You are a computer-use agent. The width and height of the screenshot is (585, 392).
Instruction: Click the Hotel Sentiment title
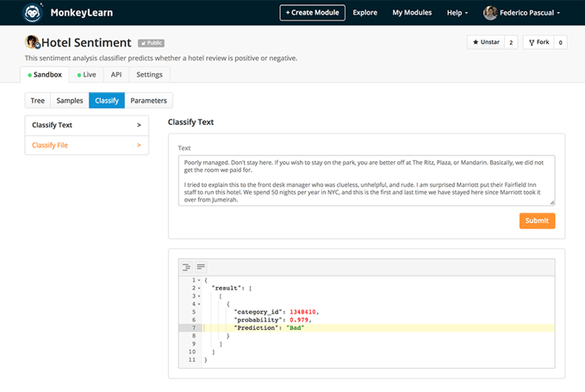click(x=86, y=42)
